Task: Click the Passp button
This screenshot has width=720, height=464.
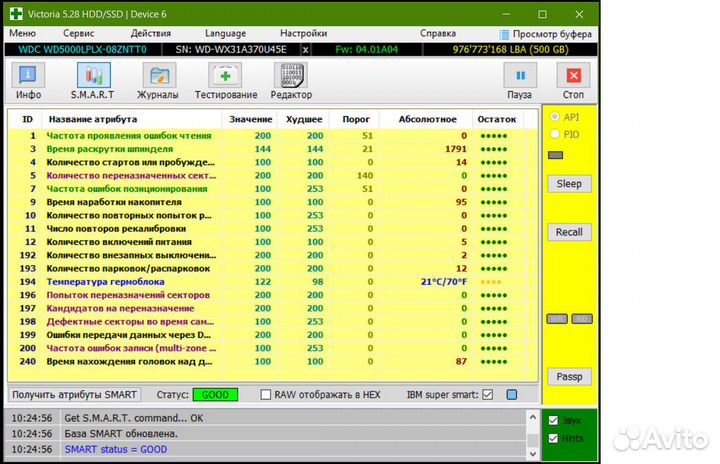Action: point(569,377)
